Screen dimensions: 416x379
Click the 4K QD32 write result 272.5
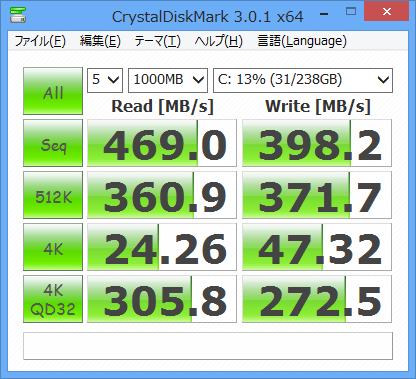[317, 299]
